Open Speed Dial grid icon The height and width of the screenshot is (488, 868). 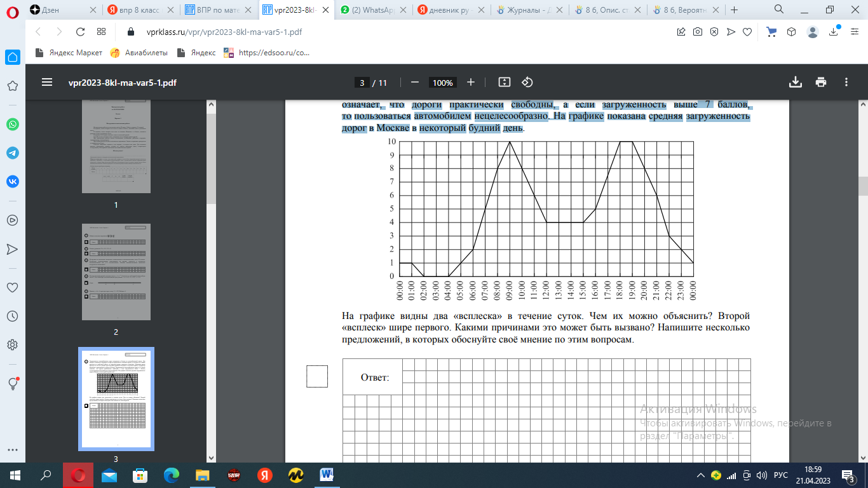[102, 32]
